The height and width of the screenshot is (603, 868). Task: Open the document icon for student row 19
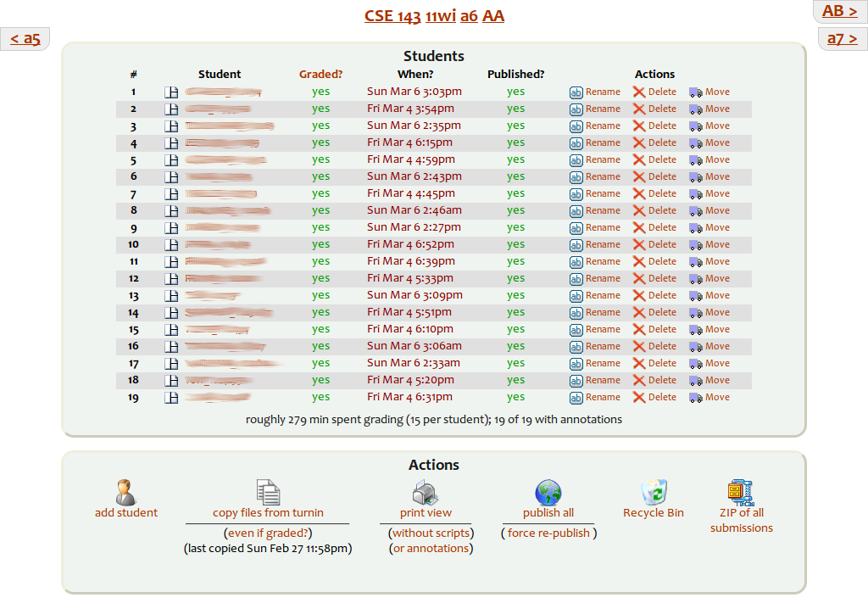(x=171, y=398)
